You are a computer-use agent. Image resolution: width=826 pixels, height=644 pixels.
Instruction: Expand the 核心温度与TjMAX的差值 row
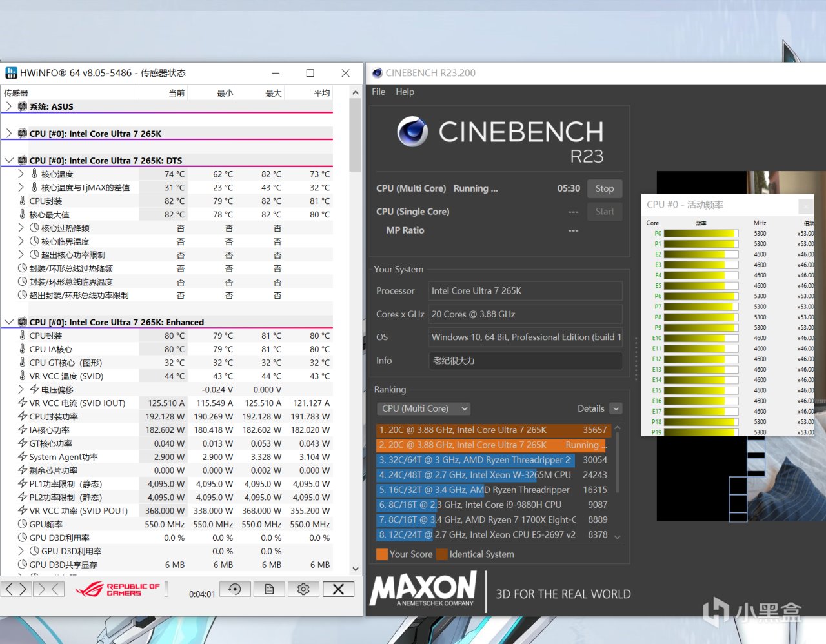pos(21,188)
